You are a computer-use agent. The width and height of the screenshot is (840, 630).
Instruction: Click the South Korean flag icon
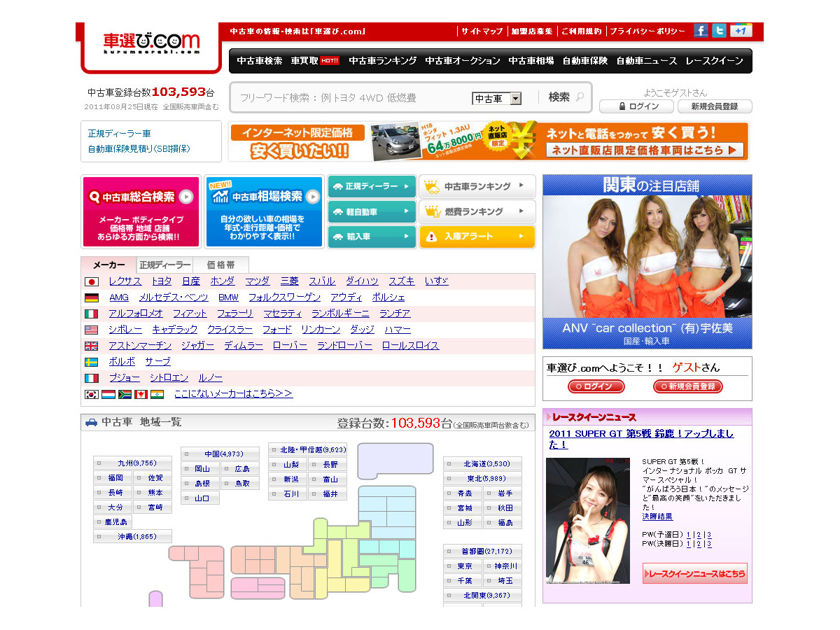(92, 394)
